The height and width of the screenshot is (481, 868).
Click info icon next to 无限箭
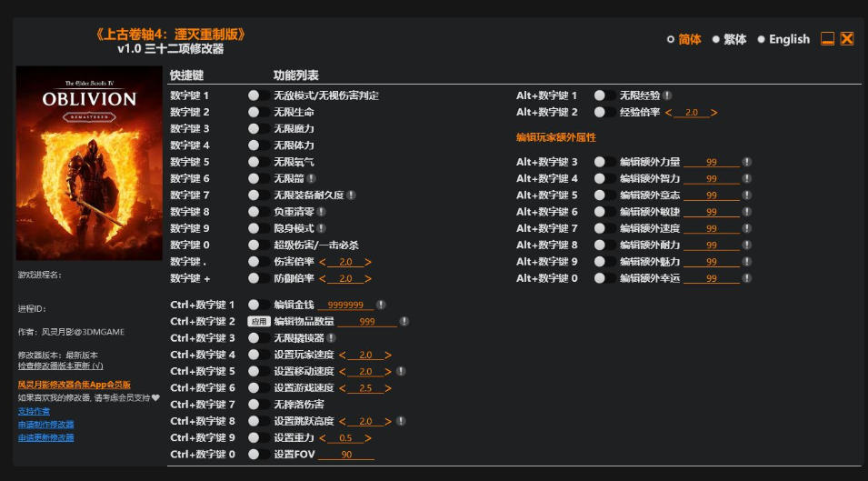tap(311, 178)
